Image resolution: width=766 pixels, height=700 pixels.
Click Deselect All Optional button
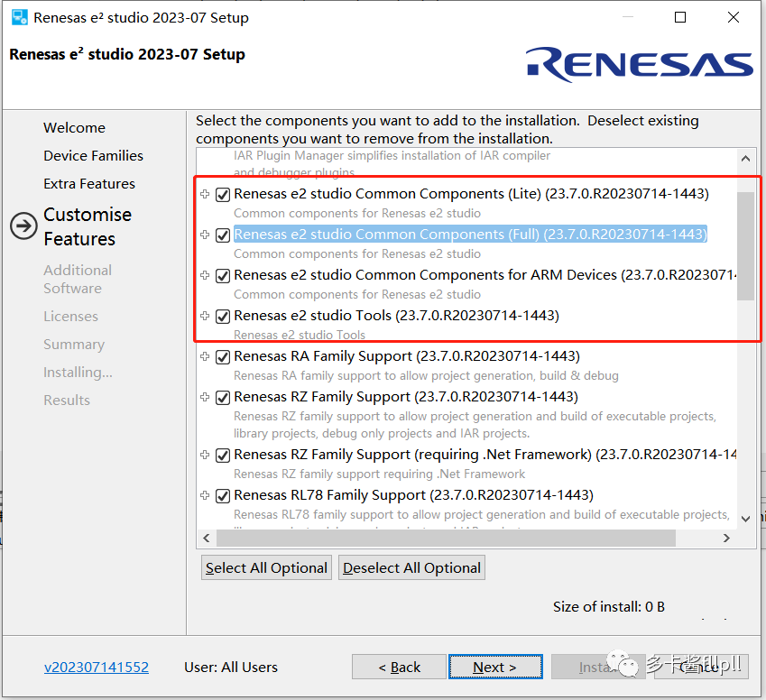pos(411,567)
